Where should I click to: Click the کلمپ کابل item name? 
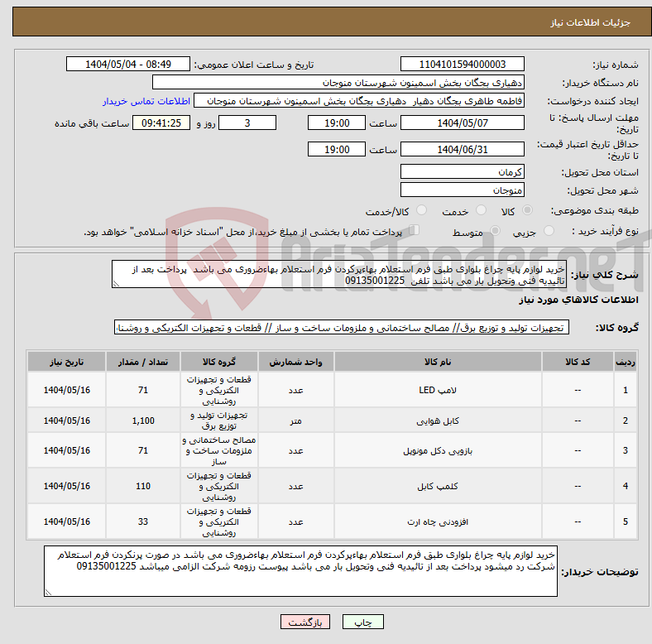coord(438,486)
